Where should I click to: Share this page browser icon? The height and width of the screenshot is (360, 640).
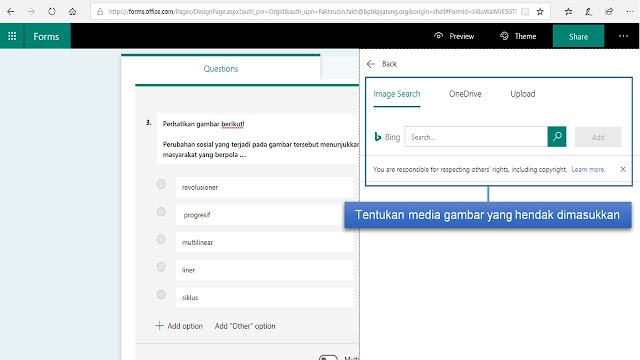pos(609,12)
